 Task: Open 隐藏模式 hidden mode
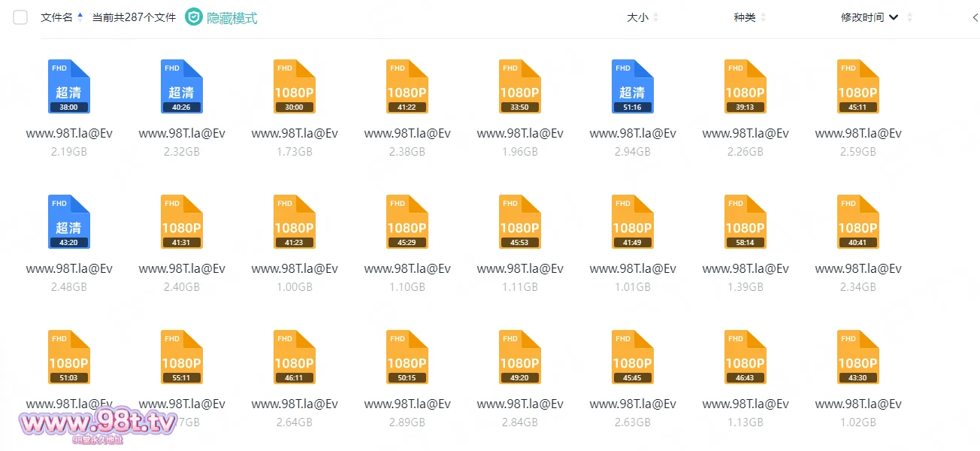tap(231, 17)
